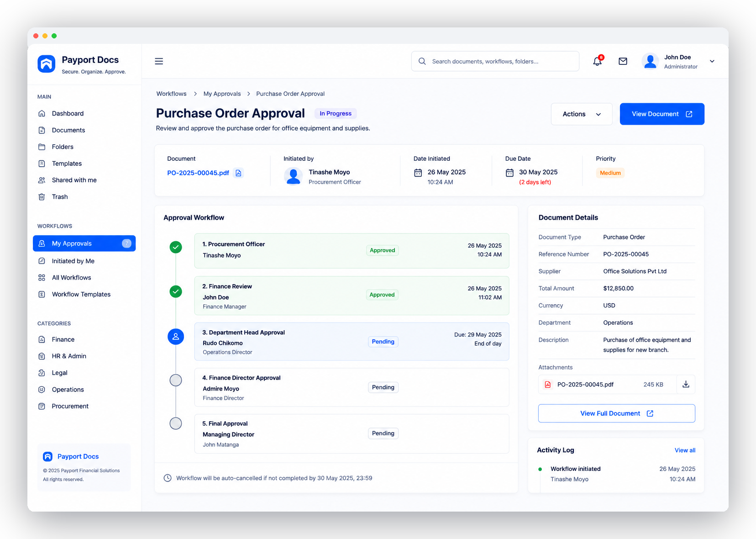Click the View Document button
This screenshot has width=756, height=539.
click(662, 114)
